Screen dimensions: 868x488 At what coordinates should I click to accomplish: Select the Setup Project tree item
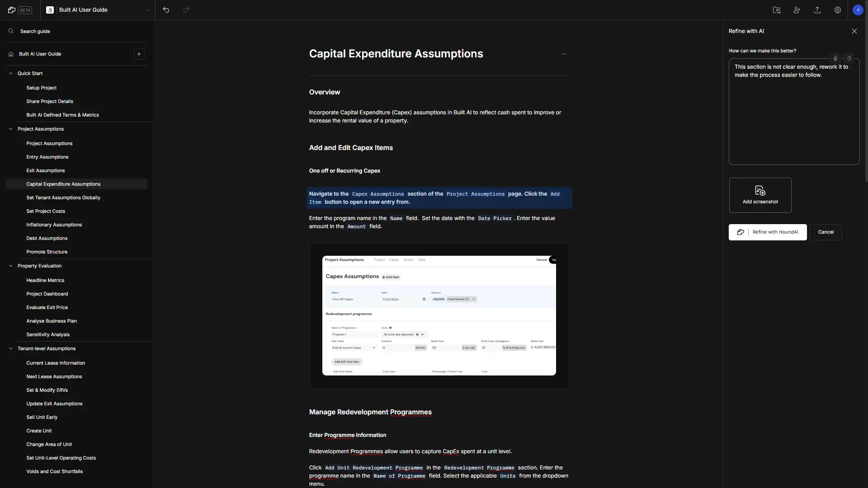(x=41, y=88)
